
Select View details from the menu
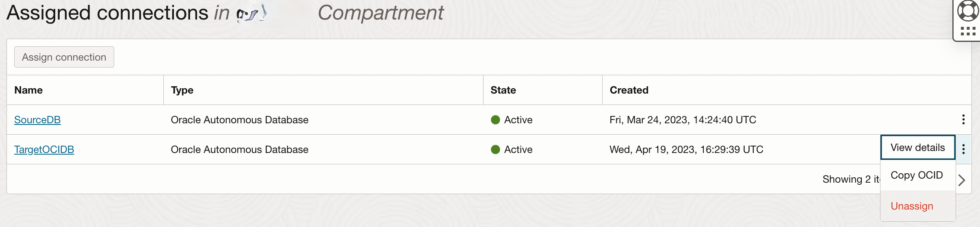click(x=918, y=147)
